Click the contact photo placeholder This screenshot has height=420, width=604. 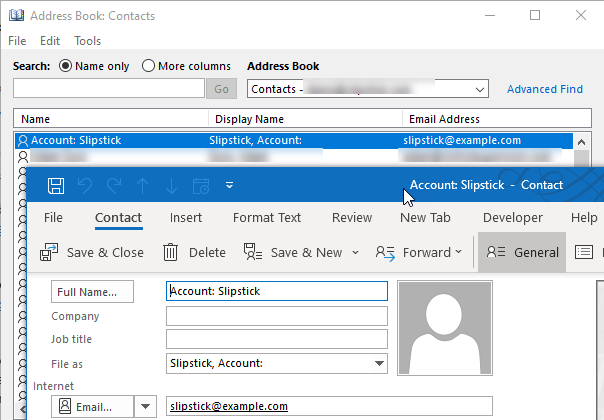tap(445, 328)
